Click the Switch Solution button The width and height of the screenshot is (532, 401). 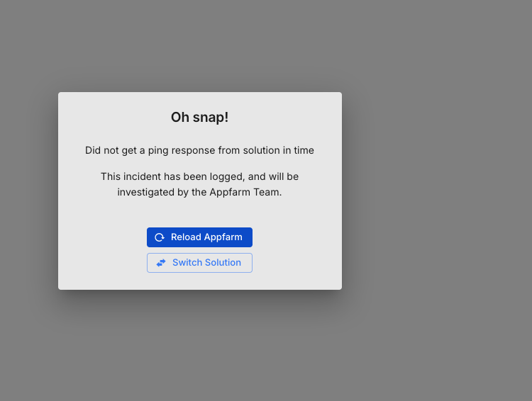199,263
